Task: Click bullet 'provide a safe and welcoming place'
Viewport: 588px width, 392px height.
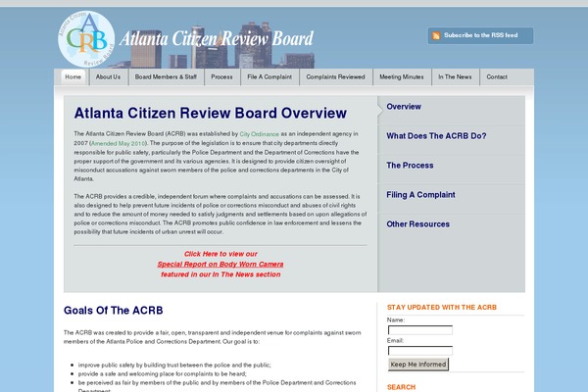Action: pyautogui.click(x=163, y=374)
